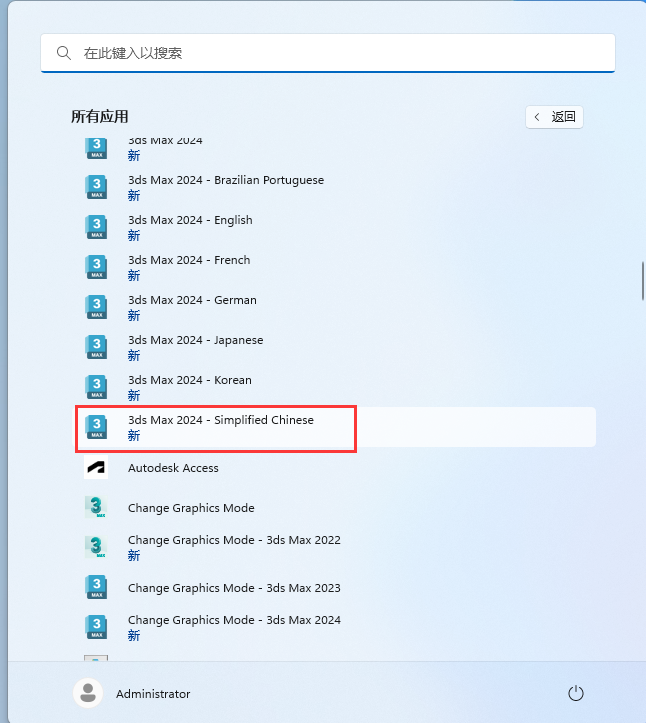
Task: Click the Administrator account name
Action: [153, 694]
